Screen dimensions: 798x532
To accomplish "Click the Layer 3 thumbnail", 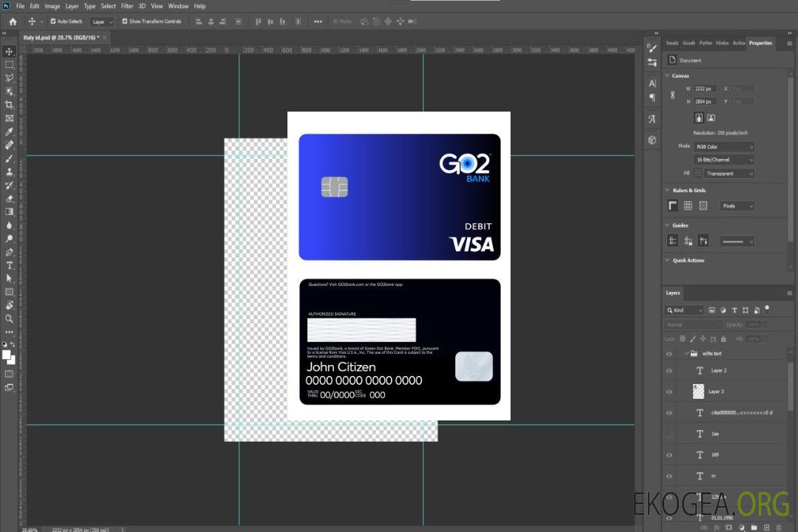I will point(698,392).
